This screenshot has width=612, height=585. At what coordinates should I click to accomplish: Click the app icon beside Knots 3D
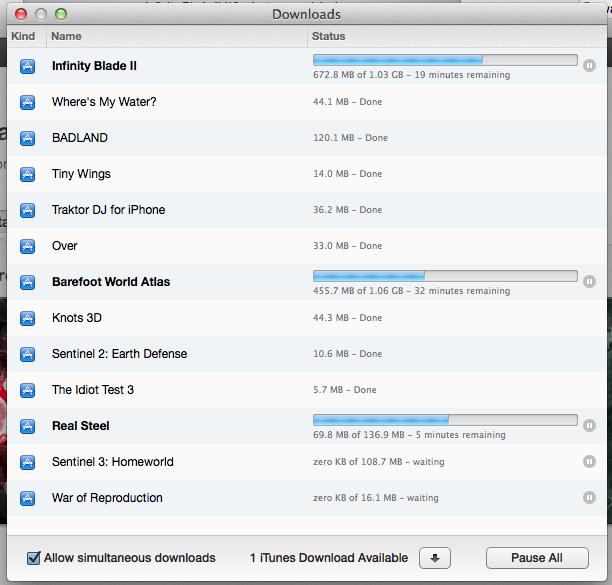[27, 318]
